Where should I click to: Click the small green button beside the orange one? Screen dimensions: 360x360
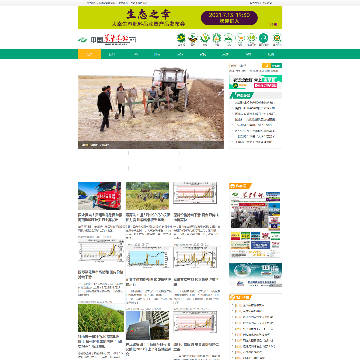coord(276,66)
